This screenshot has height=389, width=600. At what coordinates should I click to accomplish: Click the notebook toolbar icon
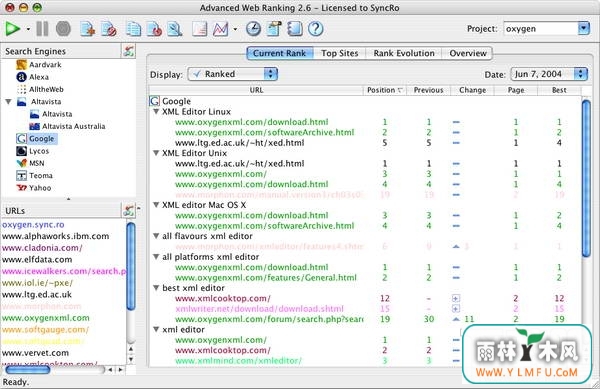295,29
